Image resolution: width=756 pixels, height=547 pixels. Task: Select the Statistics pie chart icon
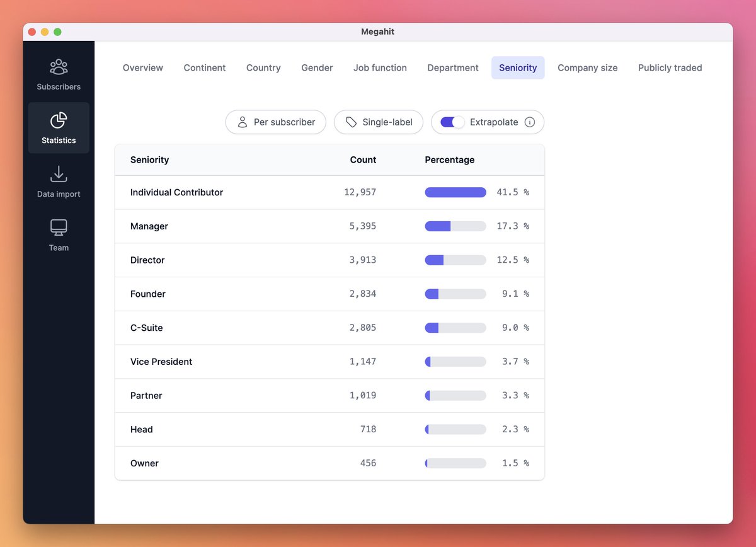pos(59,120)
